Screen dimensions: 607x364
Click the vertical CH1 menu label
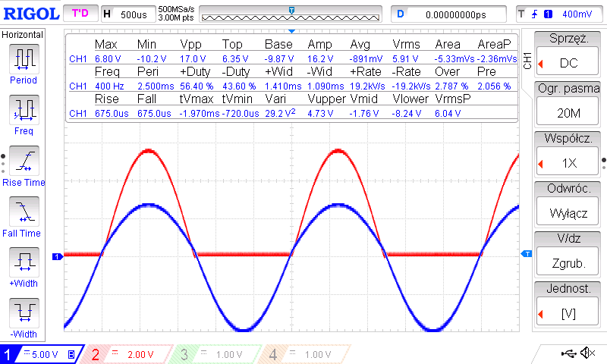[527, 61]
